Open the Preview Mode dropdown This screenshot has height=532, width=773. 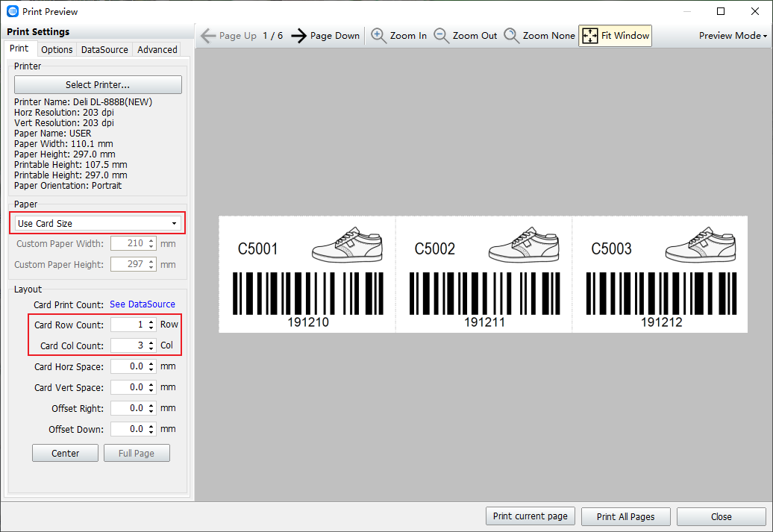click(733, 36)
